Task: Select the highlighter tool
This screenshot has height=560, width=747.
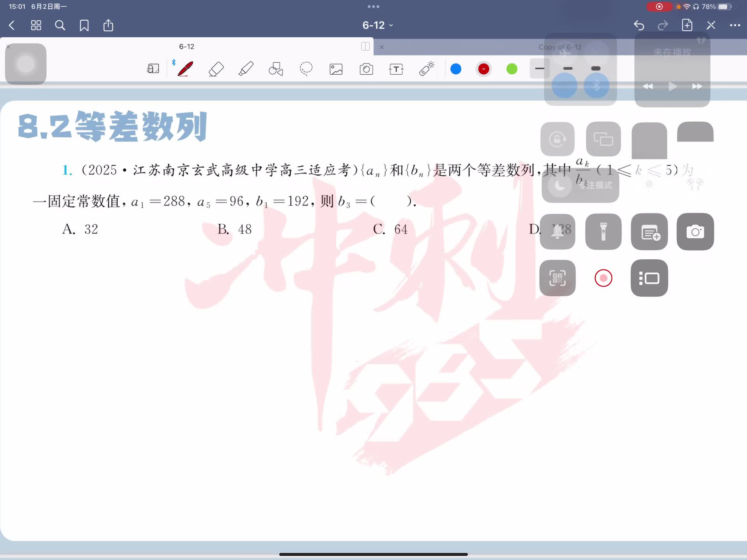Action: 246,69
